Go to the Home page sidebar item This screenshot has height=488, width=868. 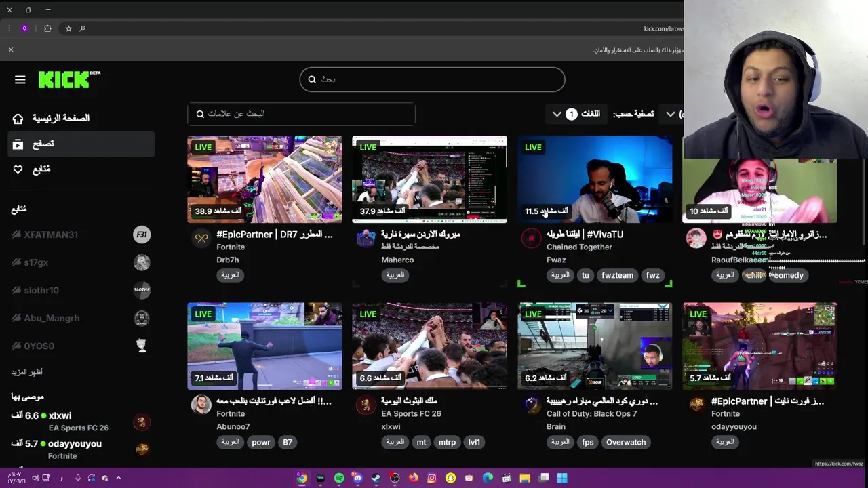click(81, 119)
